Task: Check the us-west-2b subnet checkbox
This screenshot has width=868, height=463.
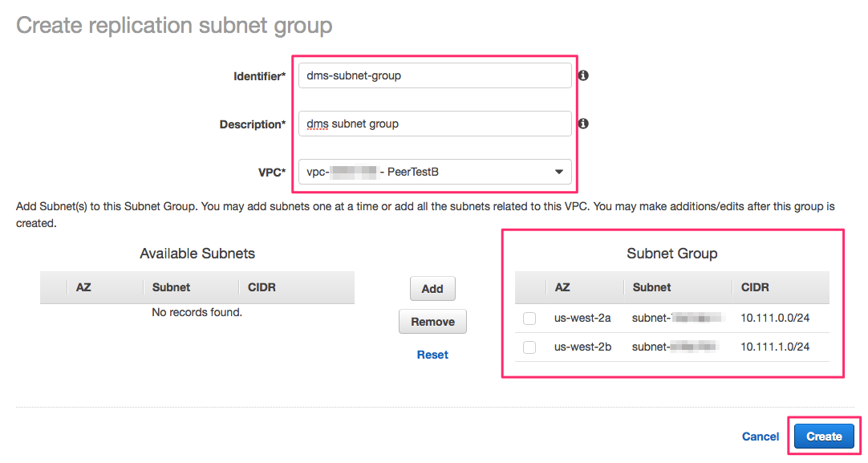Action: click(x=529, y=347)
